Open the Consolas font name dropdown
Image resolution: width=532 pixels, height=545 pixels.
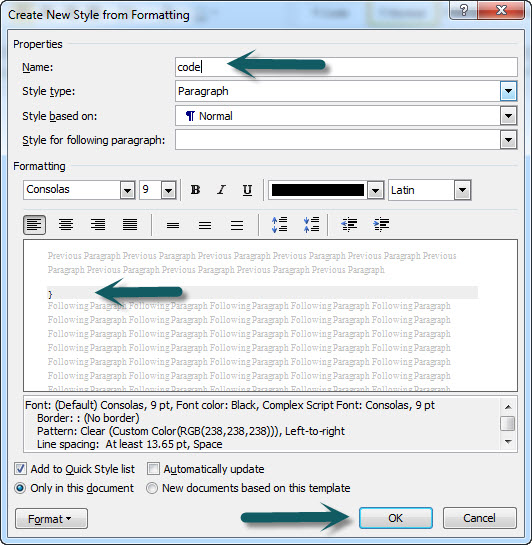(128, 190)
